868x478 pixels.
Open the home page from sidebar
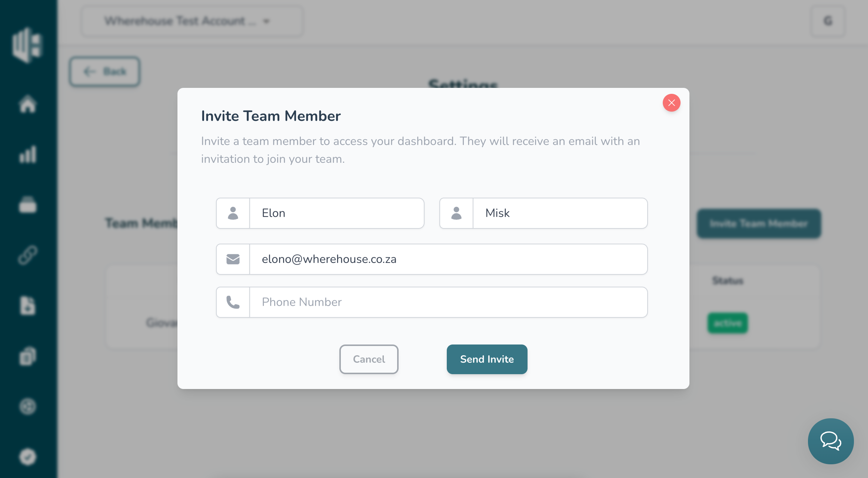28,104
